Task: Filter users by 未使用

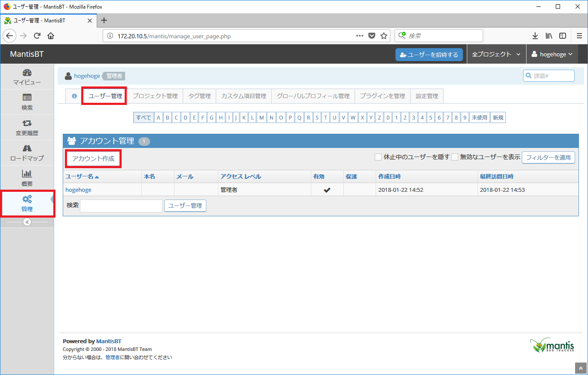Action: [x=480, y=117]
